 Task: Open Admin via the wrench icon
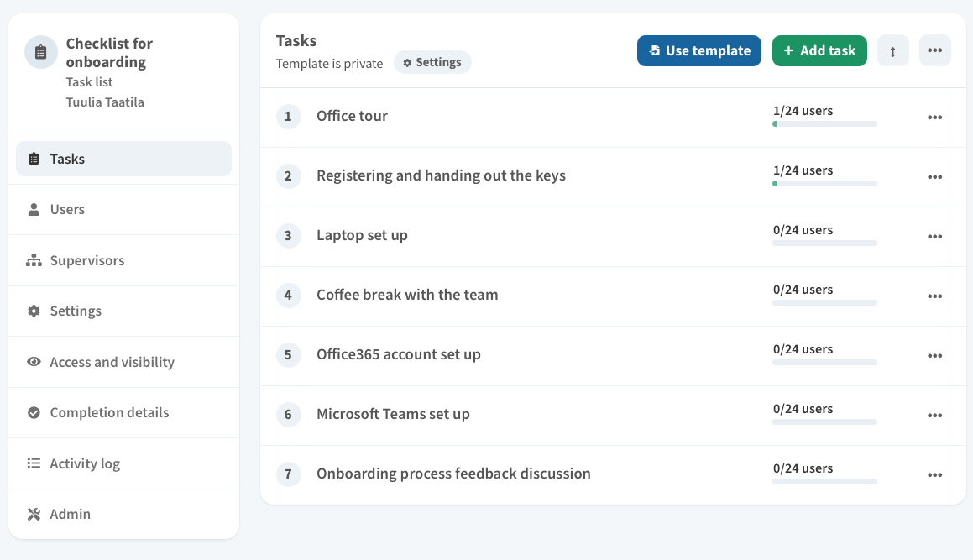click(34, 514)
